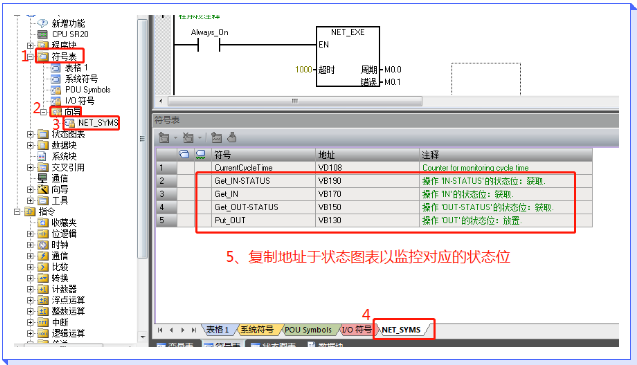Collapse the 指令 instructions tree node
The width and height of the screenshot is (637, 365).
tap(17, 211)
